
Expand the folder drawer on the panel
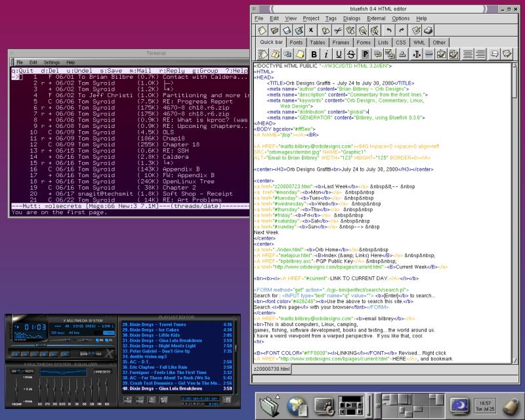point(269,405)
